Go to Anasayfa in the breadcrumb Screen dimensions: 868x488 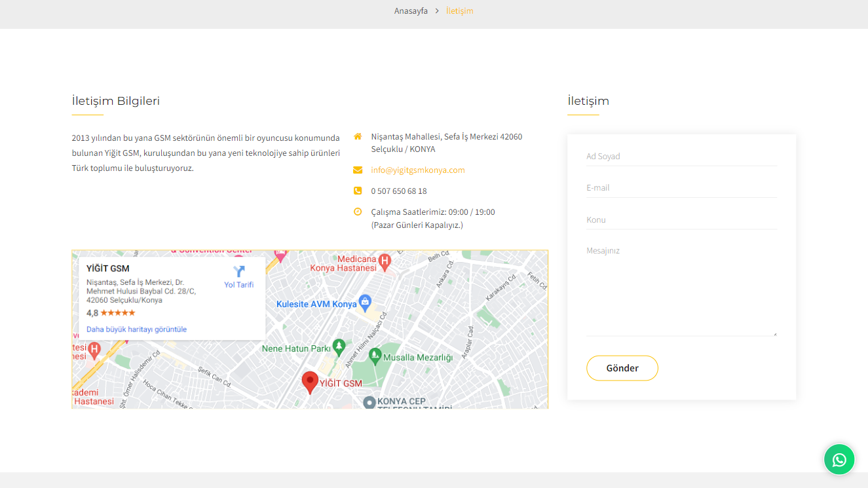coord(411,11)
